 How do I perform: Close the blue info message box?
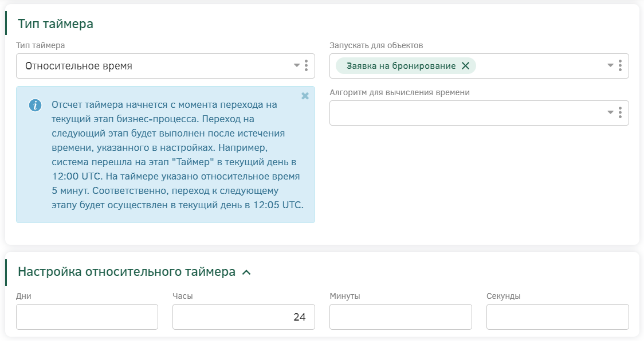(x=305, y=96)
